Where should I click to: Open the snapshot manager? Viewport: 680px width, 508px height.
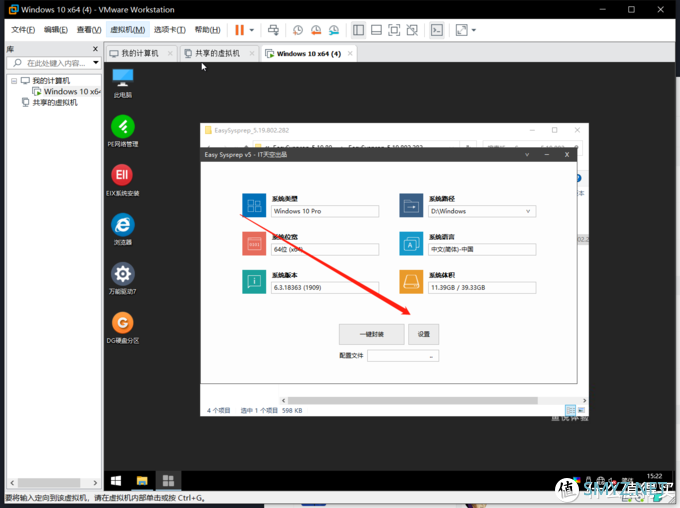(334, 30)
